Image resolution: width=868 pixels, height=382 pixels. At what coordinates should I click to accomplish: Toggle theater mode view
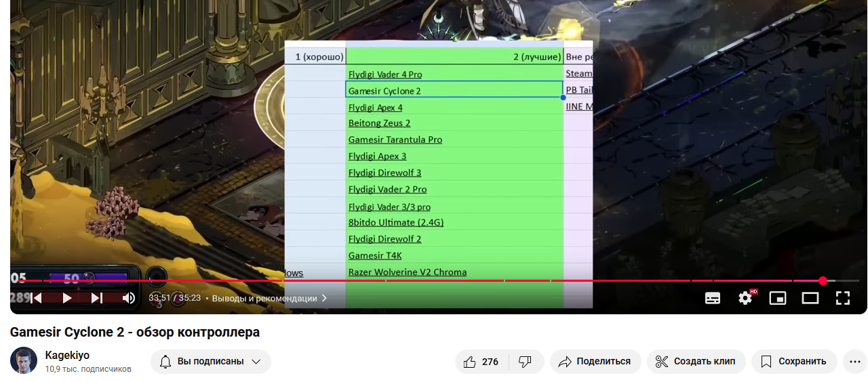[810, 298]
